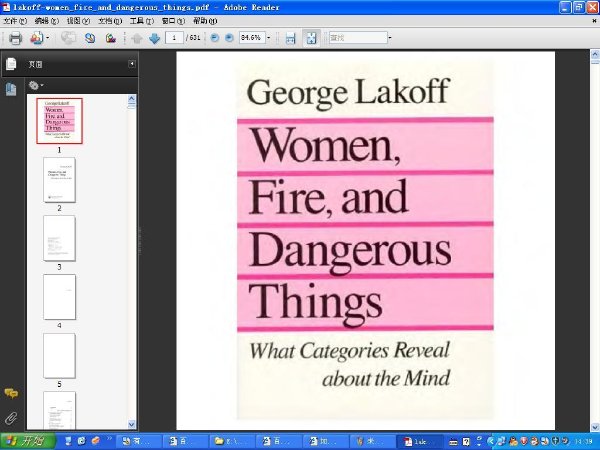Toggle the fit one full page icon
Viewport: 600px width, 450px height.
coord(311,38)
